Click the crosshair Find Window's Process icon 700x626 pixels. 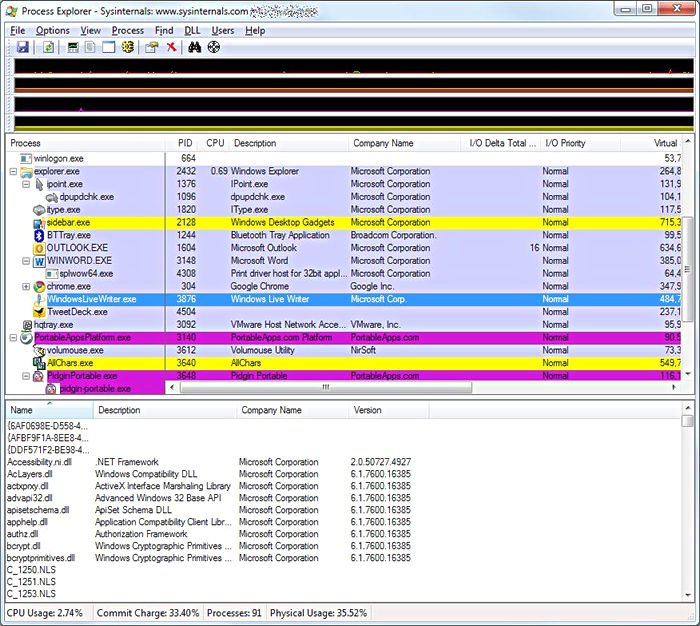coord(214,47)
